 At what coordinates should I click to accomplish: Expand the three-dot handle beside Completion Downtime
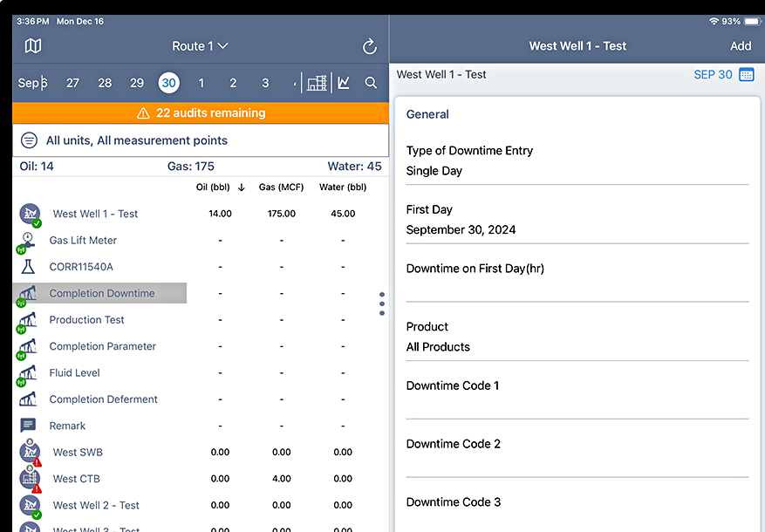[381, 303]
